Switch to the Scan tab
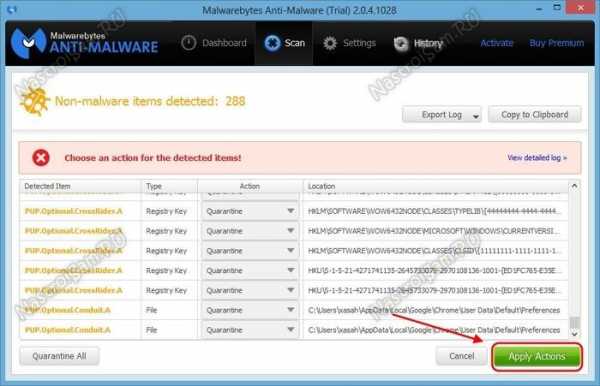 point(284,43)
